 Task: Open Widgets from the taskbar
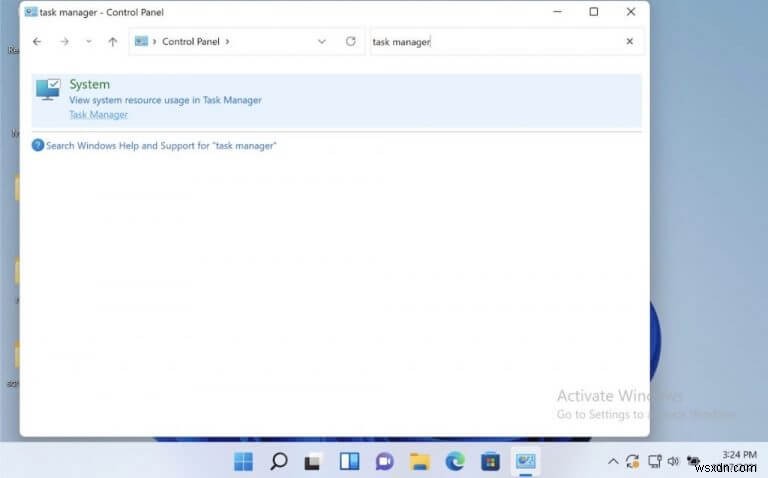point(349,461)
